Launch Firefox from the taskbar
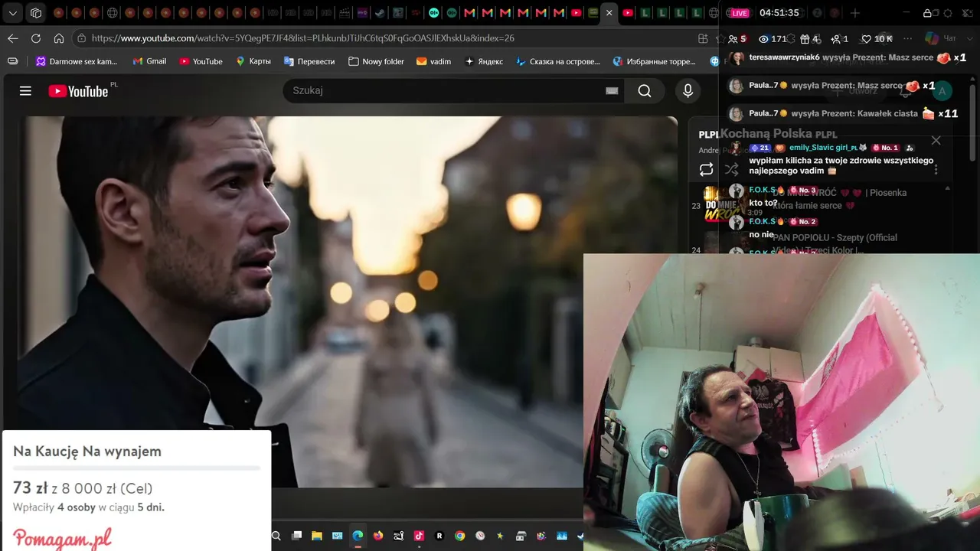The image size is (980, 551). [378, 536]
